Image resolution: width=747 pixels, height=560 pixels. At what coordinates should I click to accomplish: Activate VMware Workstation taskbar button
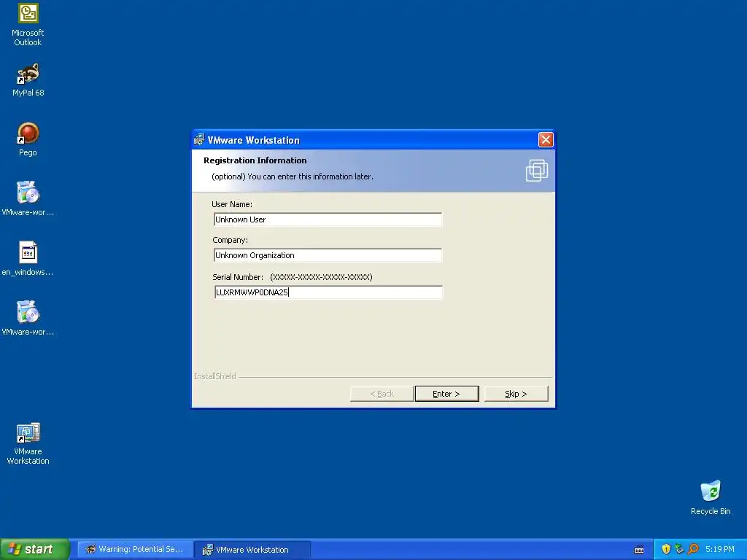coord(252,550)
